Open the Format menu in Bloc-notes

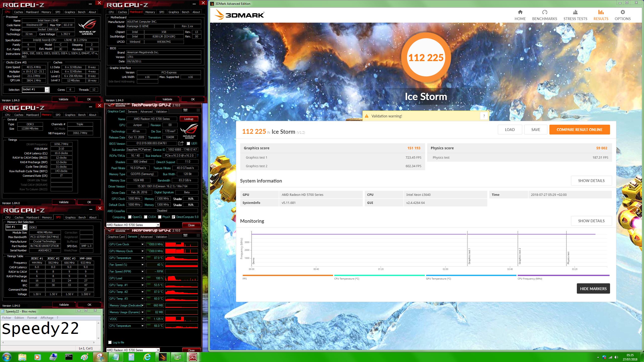(x=32, y=318)
